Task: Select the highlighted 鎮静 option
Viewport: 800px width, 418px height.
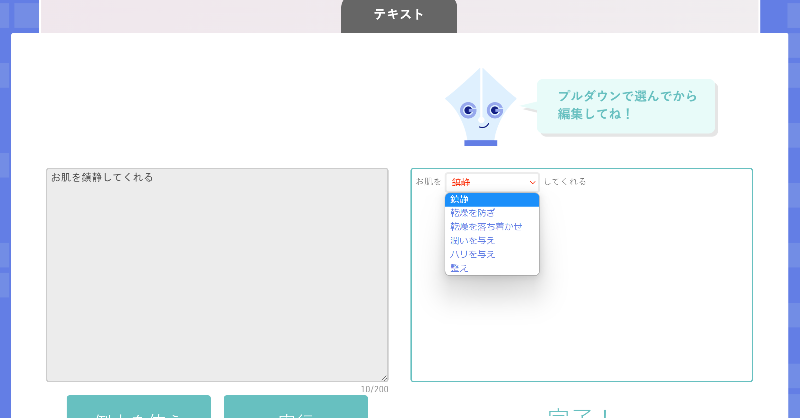Action: pos(492,200)
